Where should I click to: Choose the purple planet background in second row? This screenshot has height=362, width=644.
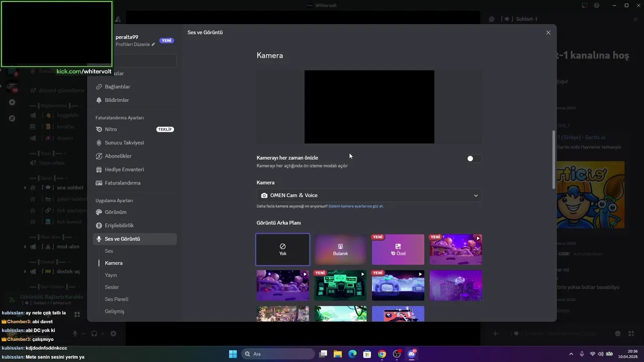(x=283, y=286)
